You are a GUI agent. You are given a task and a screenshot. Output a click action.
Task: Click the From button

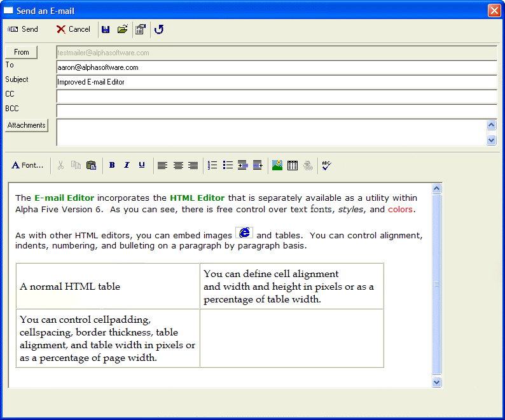21,52
